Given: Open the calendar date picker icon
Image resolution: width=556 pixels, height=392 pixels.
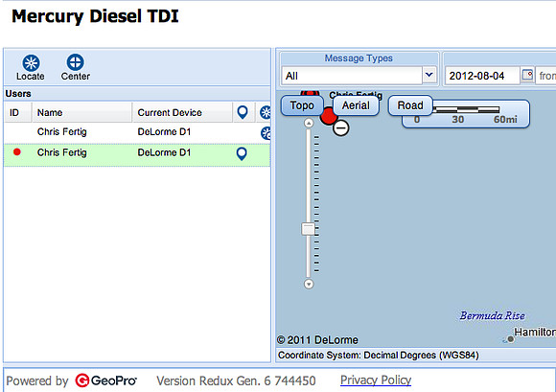Looking at the screenshot, I should point(527,75).
